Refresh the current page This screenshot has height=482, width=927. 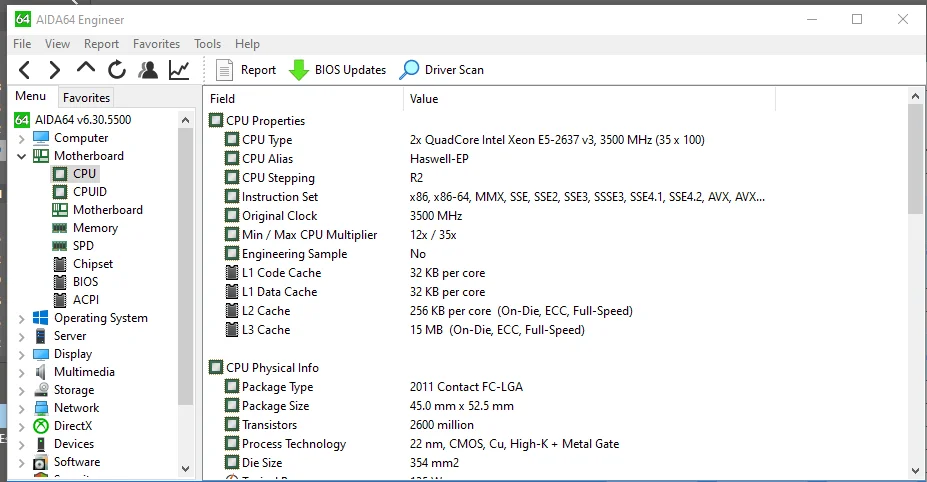tap(117, 70)
